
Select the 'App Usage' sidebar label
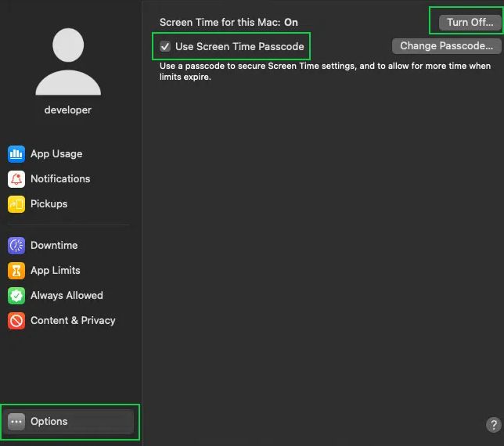[x=56, y=154]
